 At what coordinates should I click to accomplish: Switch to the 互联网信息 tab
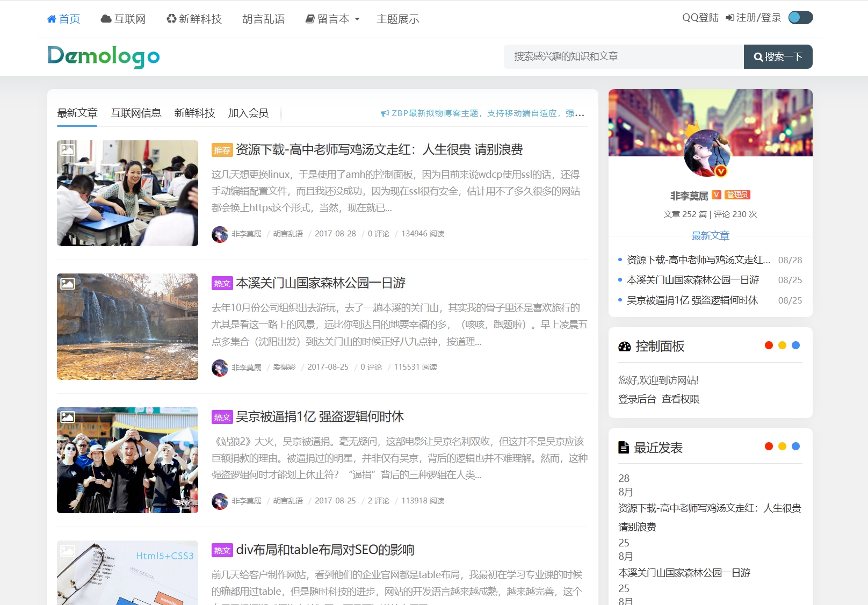136,113
